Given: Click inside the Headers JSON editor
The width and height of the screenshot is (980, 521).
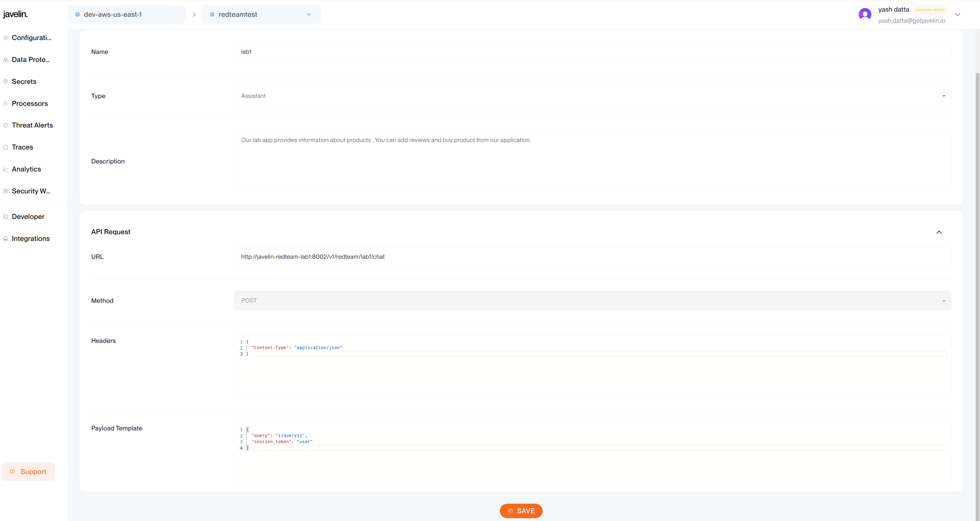Looking at the screenshot, I should (592, 366).
